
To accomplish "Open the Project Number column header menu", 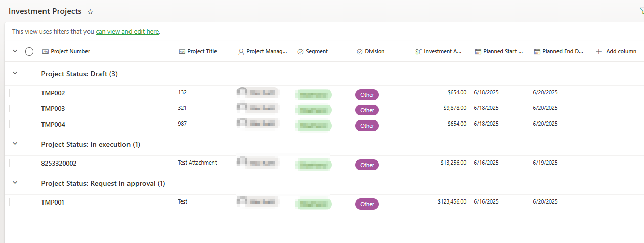I will coord(70,51).
